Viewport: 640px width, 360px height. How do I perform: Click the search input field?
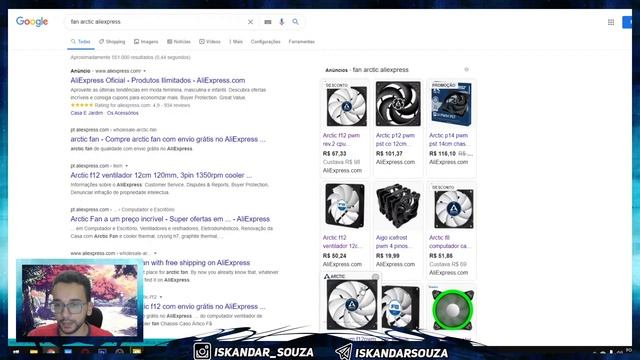click(157, 22)
